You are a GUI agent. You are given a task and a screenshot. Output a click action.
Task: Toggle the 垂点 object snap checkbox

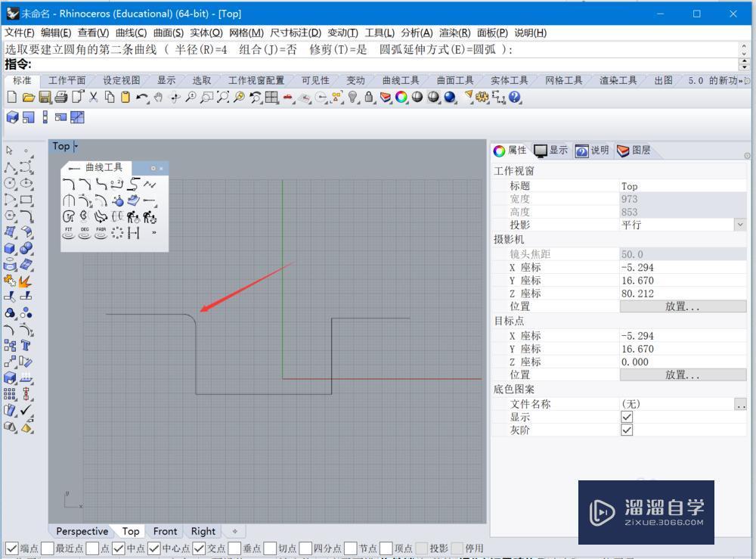[235, 548]
